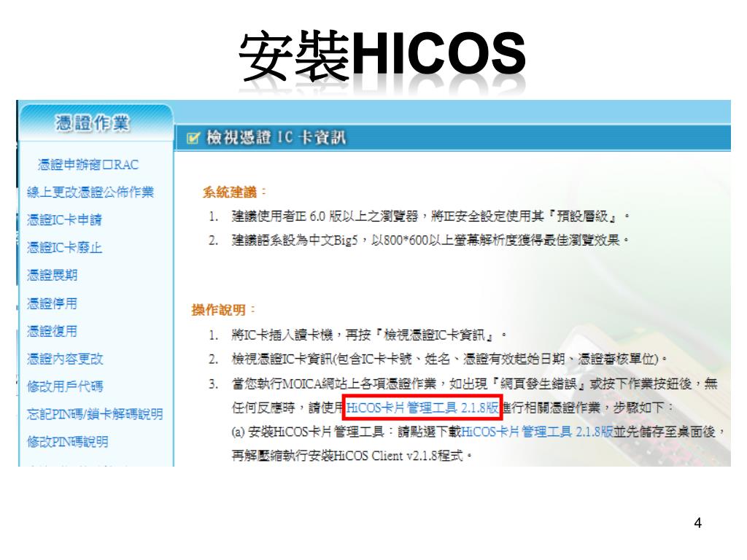Screen dimensions: 747x560
Task: Click text 將IC卡插入讀卡機 instruction line
Action: pos(368,335)
